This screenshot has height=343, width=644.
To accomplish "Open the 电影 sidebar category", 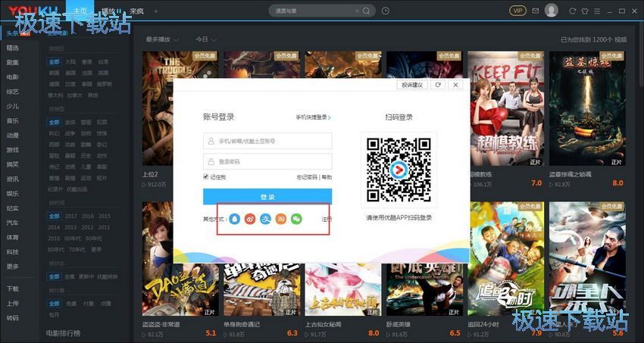I will 13,77.
